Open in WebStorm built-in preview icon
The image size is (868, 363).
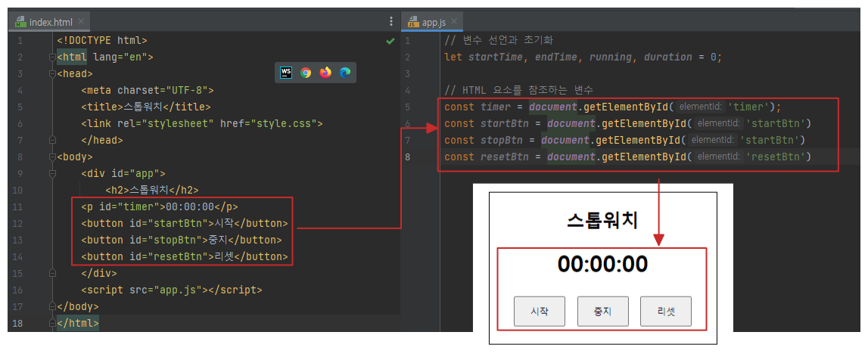(x=286, y=73)
